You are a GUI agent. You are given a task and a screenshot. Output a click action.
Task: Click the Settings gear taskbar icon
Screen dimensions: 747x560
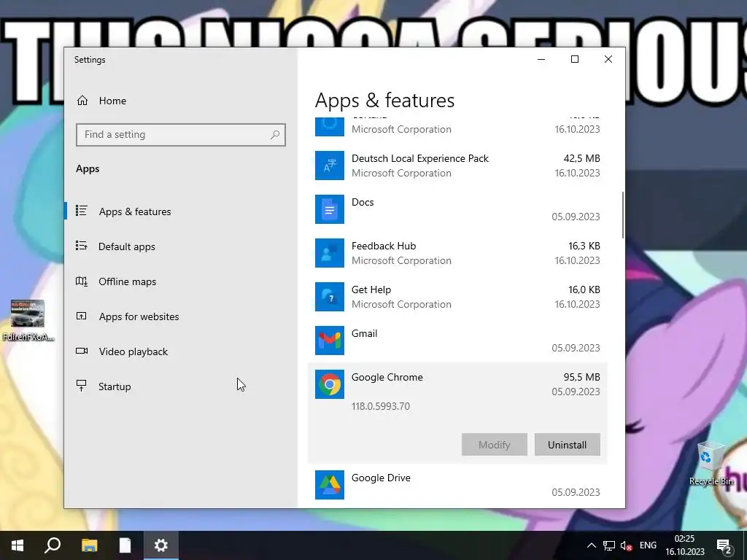161,545
